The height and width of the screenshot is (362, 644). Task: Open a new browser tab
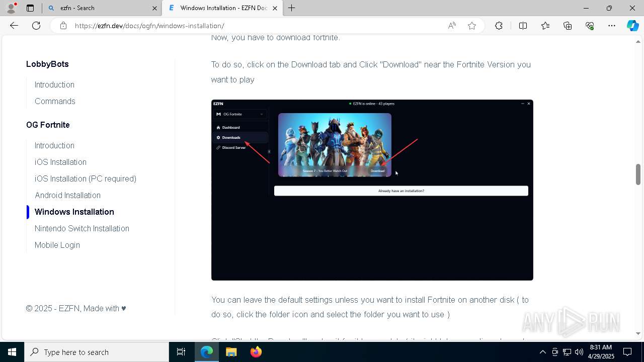click(292, 8)
